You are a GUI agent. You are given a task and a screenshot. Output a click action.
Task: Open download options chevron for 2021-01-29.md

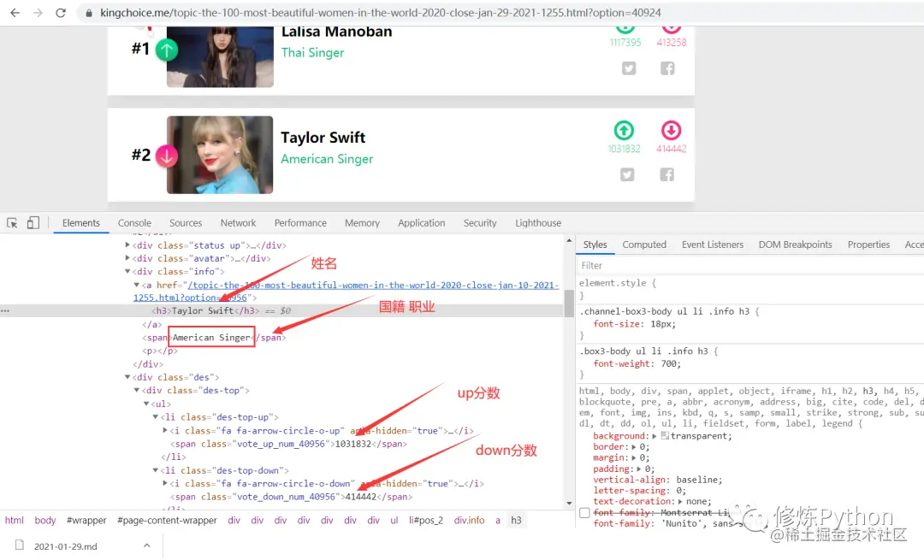[147, 545]
